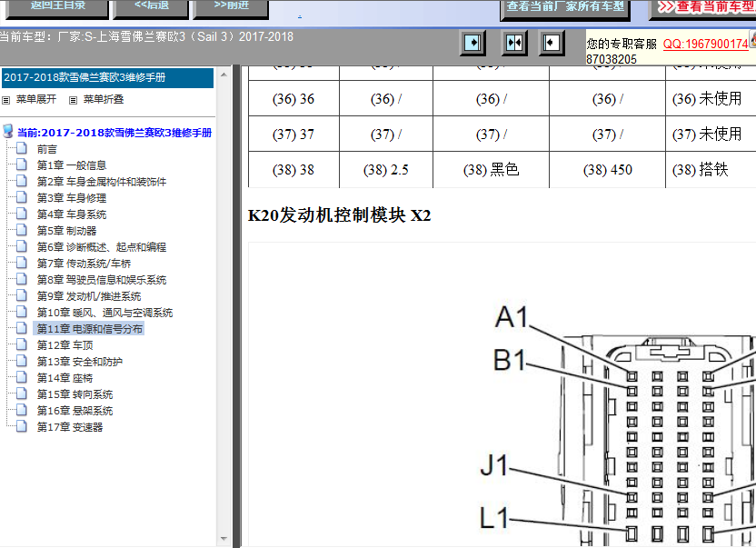This screenshot has height=548, width=756.
Task: Click the page icon beside 第1章 一般信息
Action: click(22, 164)
